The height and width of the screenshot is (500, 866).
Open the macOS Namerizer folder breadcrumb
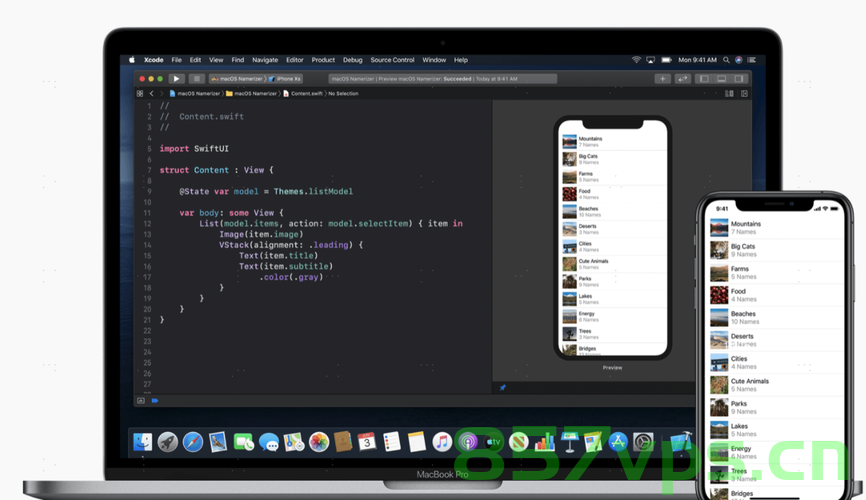click(251, 93)
